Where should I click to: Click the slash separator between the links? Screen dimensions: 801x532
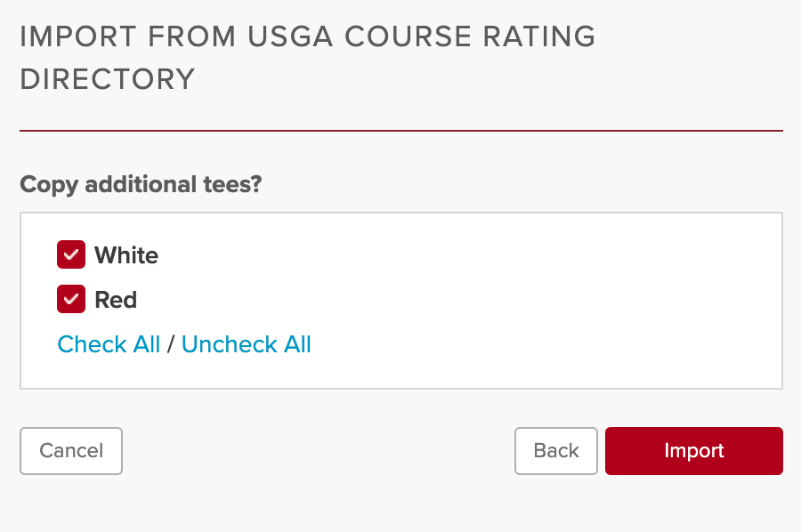point(171,344)
